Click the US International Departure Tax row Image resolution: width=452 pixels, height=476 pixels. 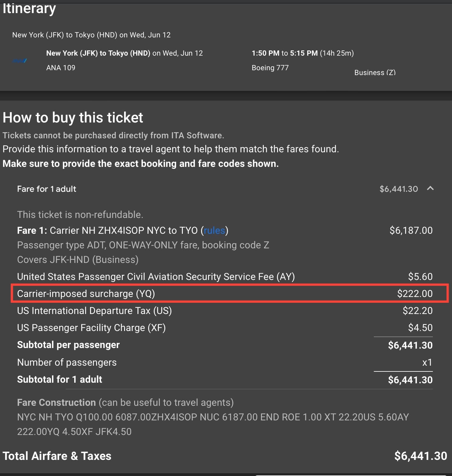pyautogui.click(x=94, y=311)
